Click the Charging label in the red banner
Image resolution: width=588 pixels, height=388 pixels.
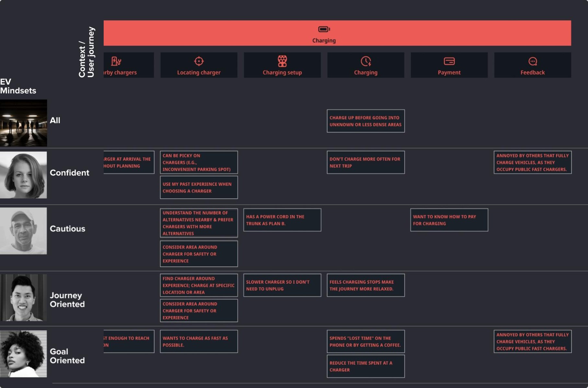pos(324,41)
